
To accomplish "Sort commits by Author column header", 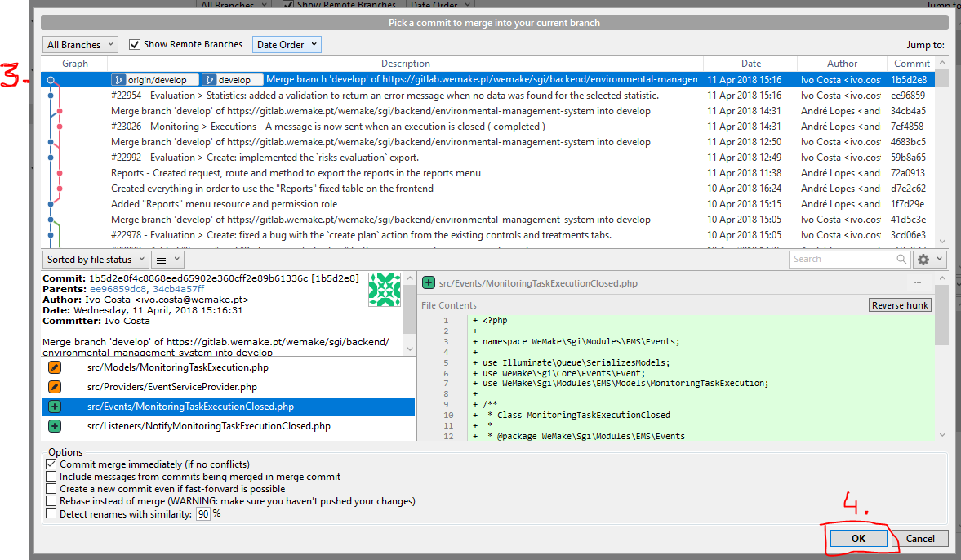I will coord(842,64).
